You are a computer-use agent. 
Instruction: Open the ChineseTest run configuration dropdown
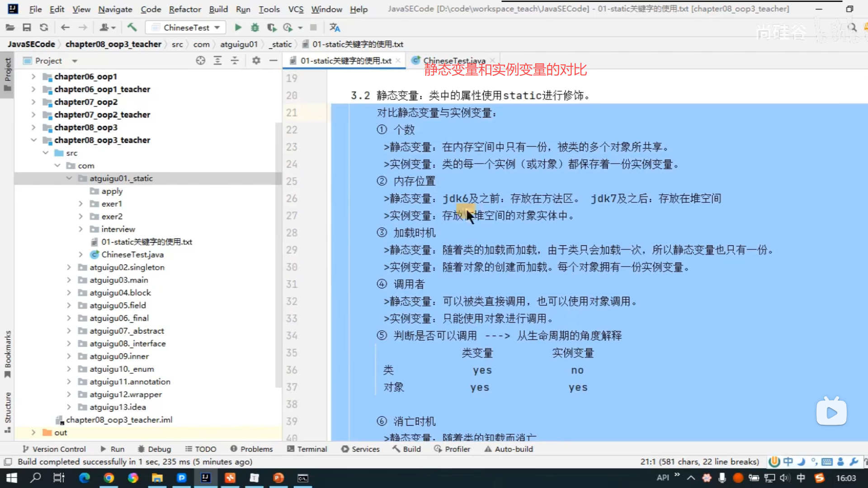tap(186, 28)
